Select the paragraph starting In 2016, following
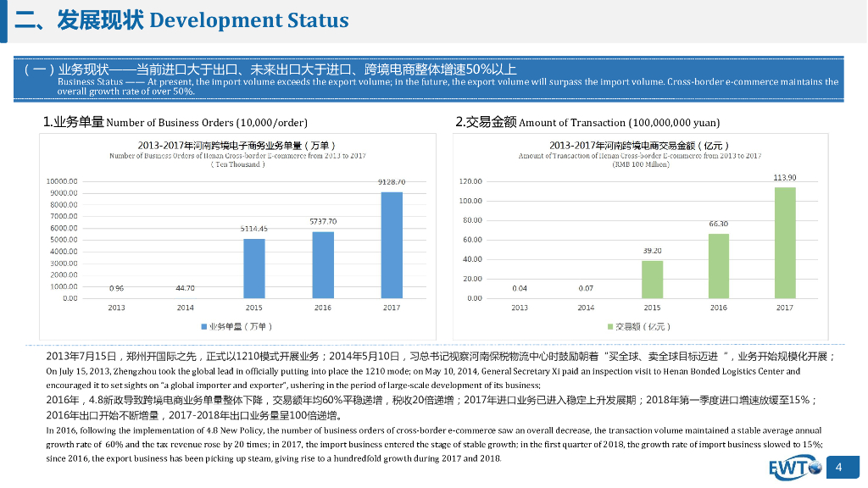868x488 pixels. tap(432, 444)
